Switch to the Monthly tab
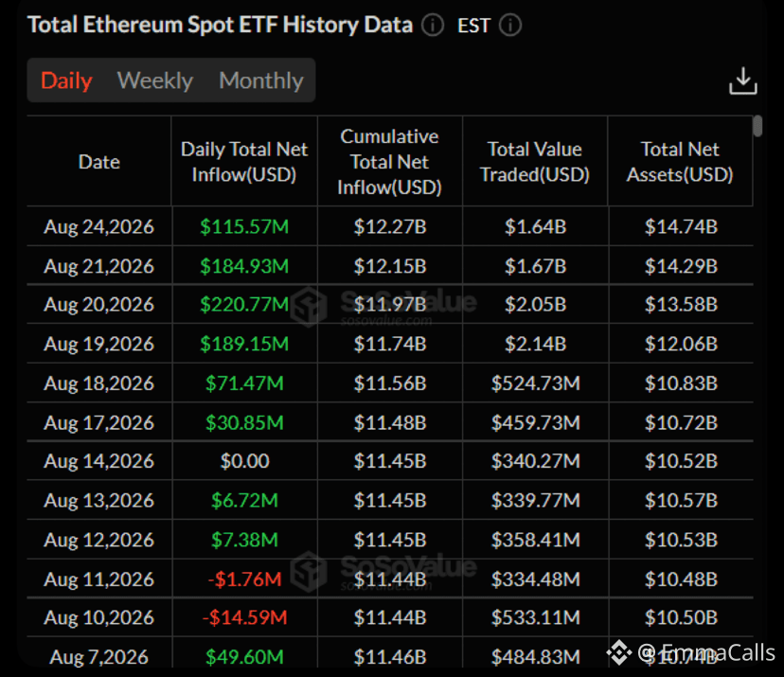Screen dimensions: 784x677 coord(261,80)
